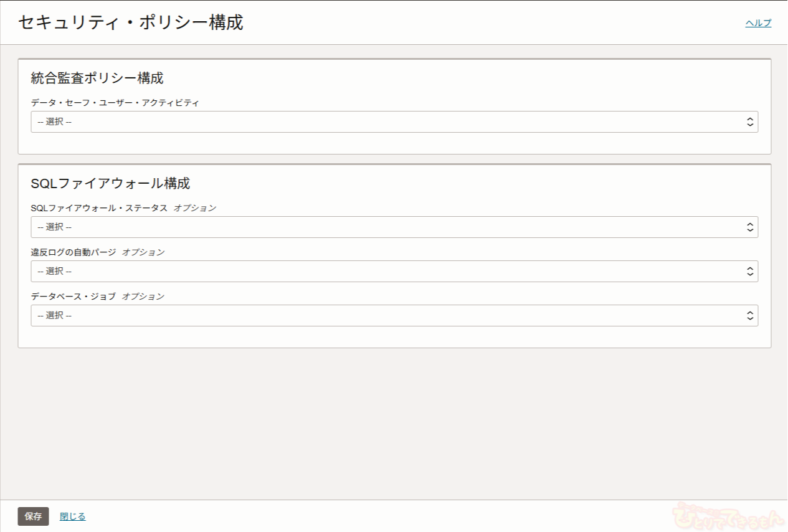Open the ヘルプ link
This screenshot has width=788, height=532.
758,23
